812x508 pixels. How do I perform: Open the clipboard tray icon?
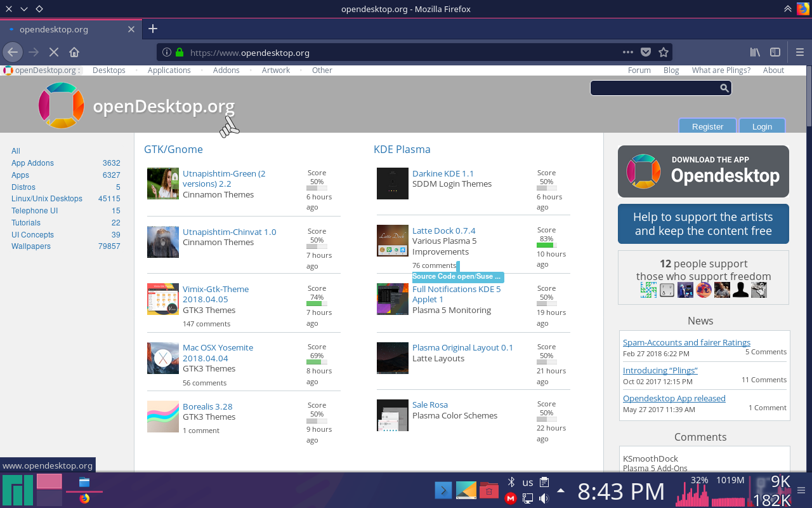coord(544,482)
